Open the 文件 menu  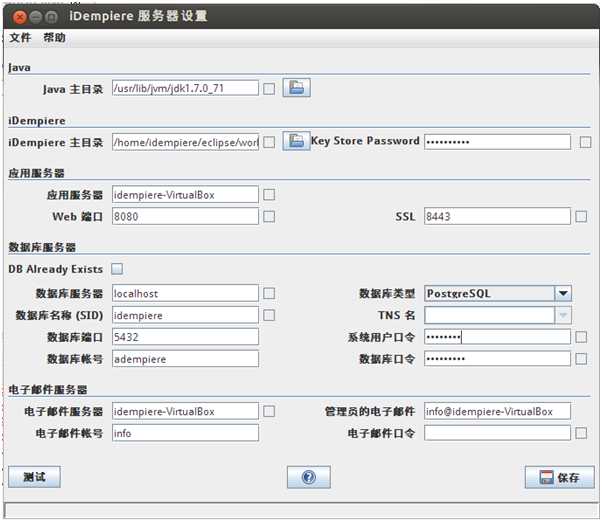click(x=20, y=38)
